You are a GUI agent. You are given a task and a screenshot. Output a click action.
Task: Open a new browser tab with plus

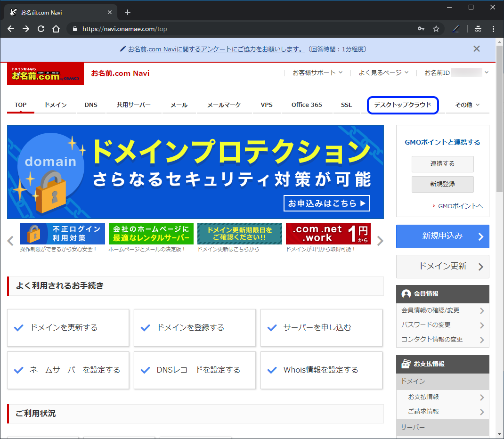[128, 12]
